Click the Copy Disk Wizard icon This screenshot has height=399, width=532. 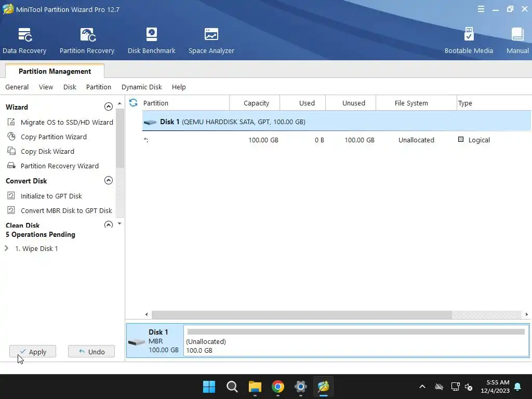11,151
